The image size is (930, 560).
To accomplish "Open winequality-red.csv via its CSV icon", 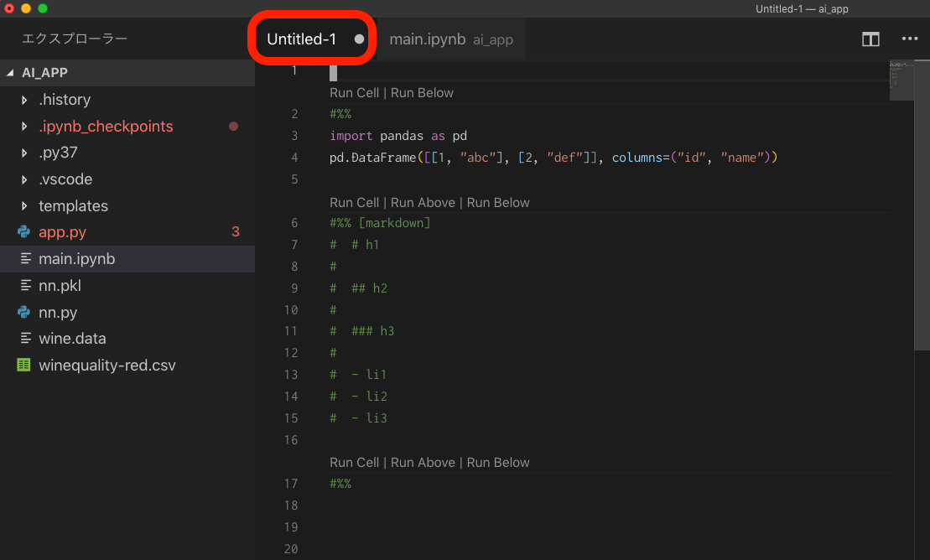I will pyautogui.click(x=23, y=365).
